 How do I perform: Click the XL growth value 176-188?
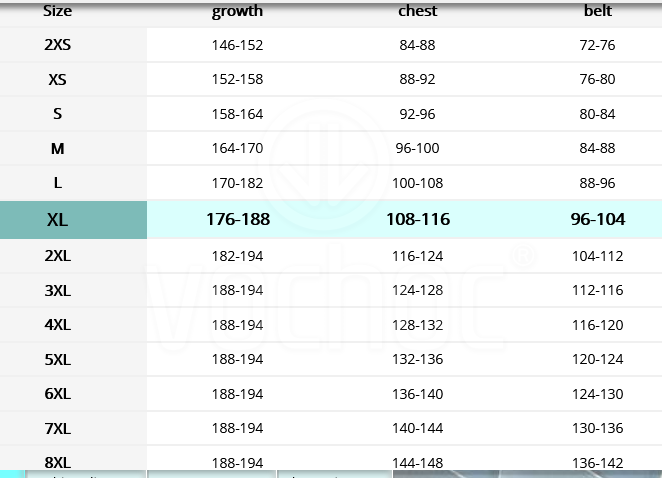[x=238, y=219]
